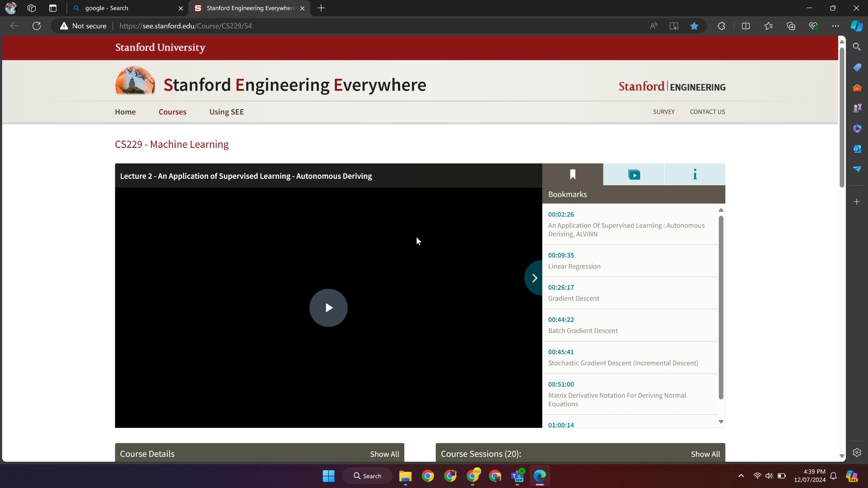Open sidebar Microsoft 365 icon

[x=857, y=128]
